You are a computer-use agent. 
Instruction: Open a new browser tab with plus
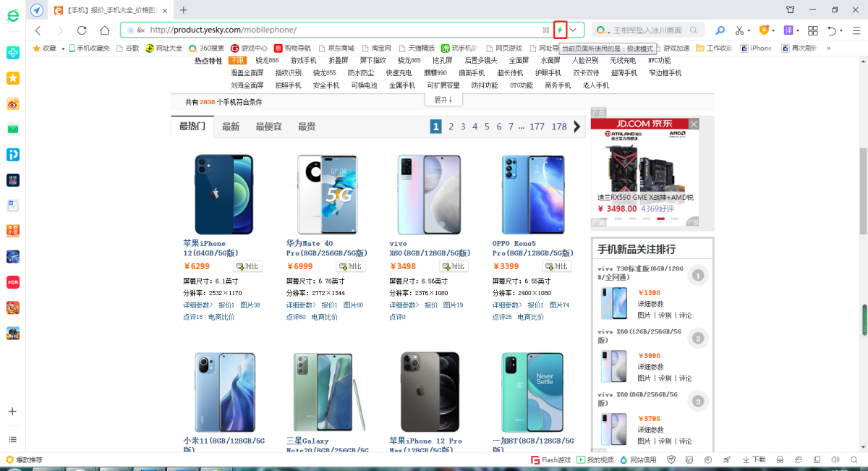click(x=184, y=9)
